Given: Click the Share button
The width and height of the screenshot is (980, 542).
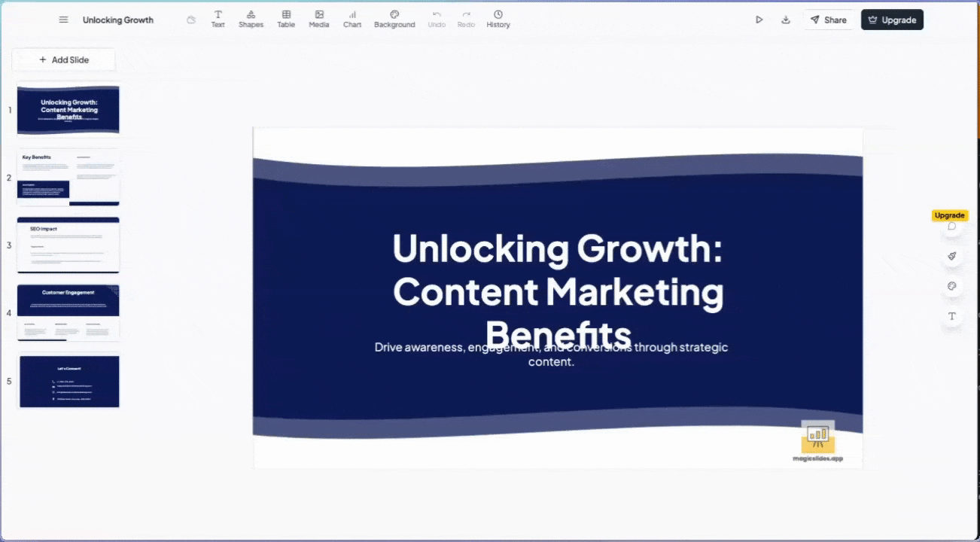Looking at the screenshot, I should coord(828,20).
